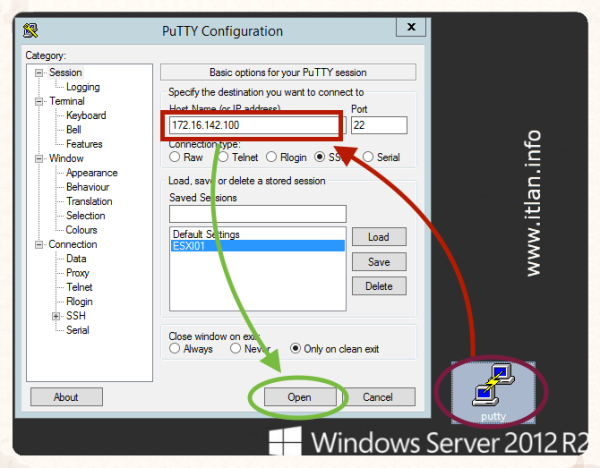Screen dimensions: 600x468
Task: Select the Proxy connection category
Action: point(77,273)
